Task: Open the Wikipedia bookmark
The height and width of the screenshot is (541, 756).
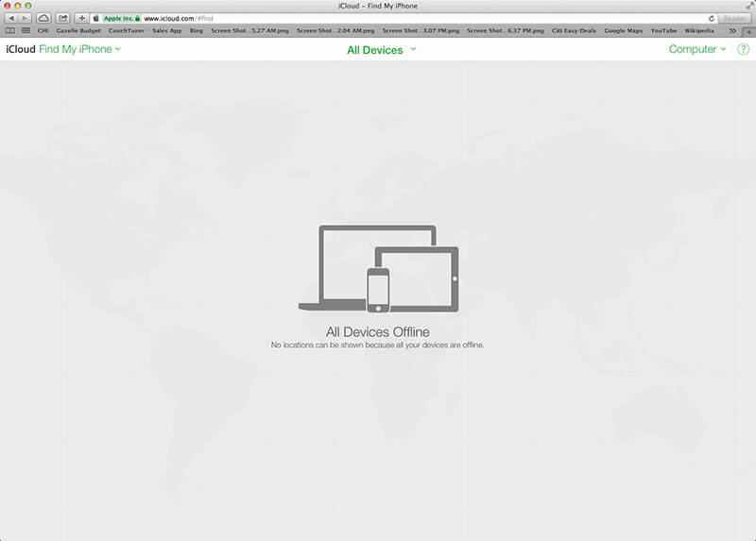Action: tap(699, 31)
